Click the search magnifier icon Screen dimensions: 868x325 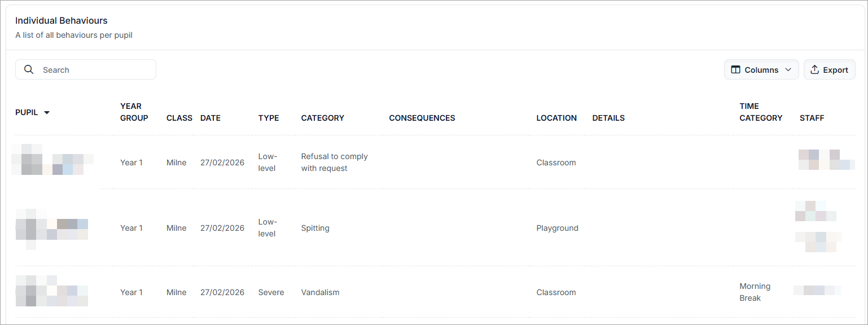coord(29,69)
